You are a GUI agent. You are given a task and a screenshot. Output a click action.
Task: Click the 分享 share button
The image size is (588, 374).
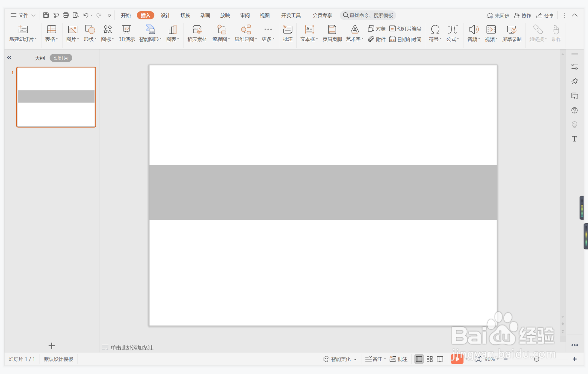point(545,15)
